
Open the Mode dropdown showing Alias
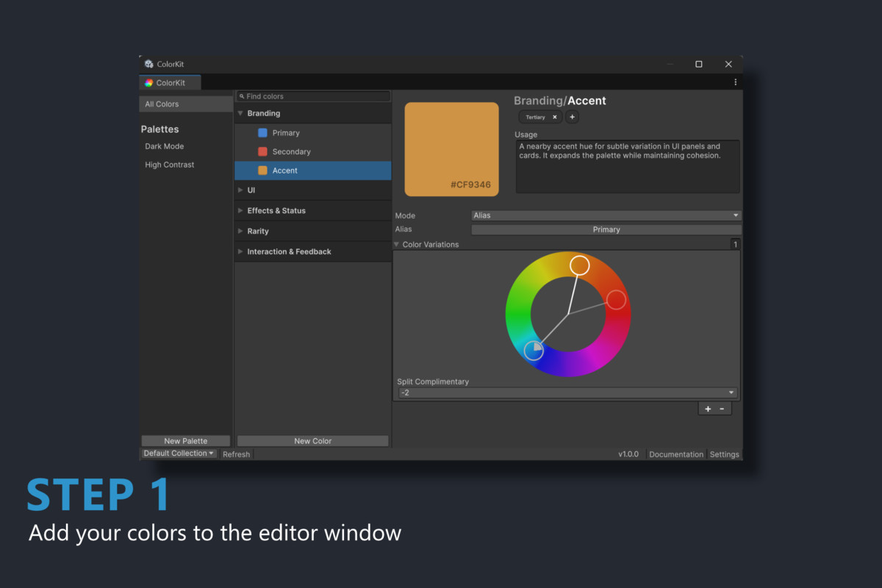(606, 215)
